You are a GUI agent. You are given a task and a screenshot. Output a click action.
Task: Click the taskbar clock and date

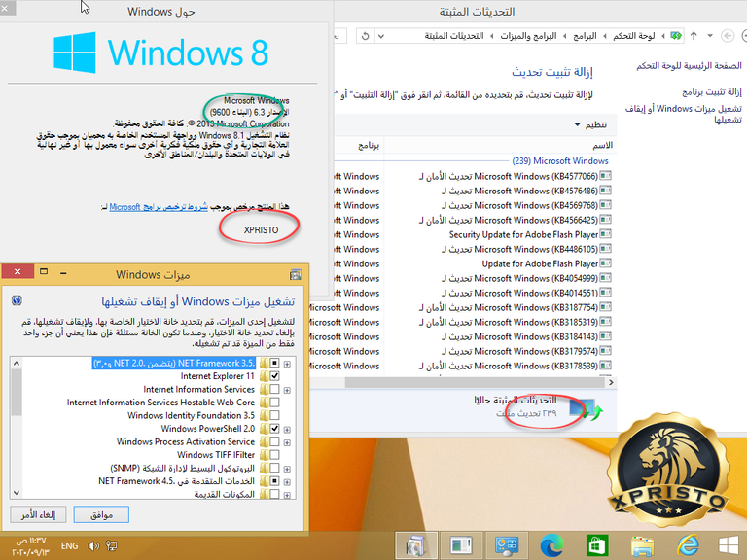click(30, 546)
